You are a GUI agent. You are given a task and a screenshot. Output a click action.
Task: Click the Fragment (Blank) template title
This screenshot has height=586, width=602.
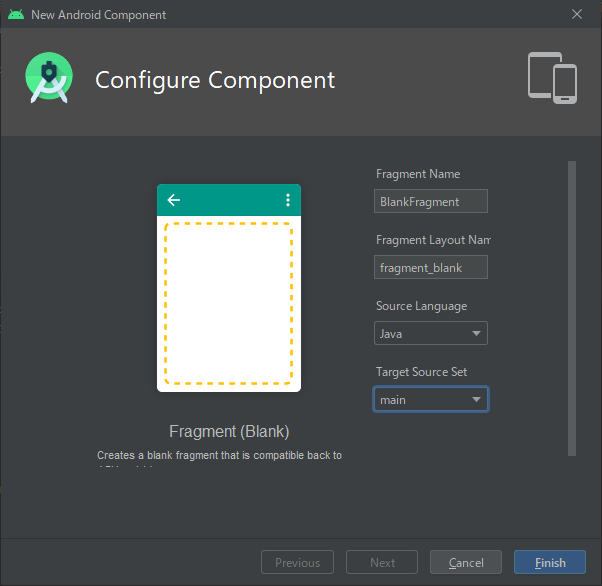(229, 432)
